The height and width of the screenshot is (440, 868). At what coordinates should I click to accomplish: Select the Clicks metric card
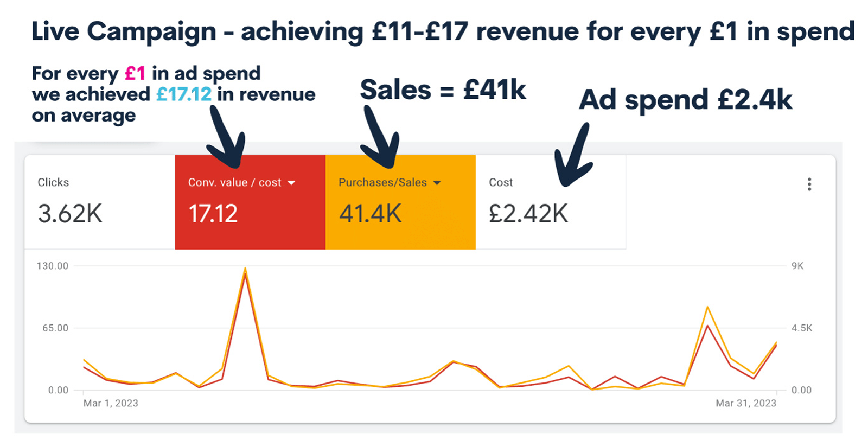pos(100,202)
